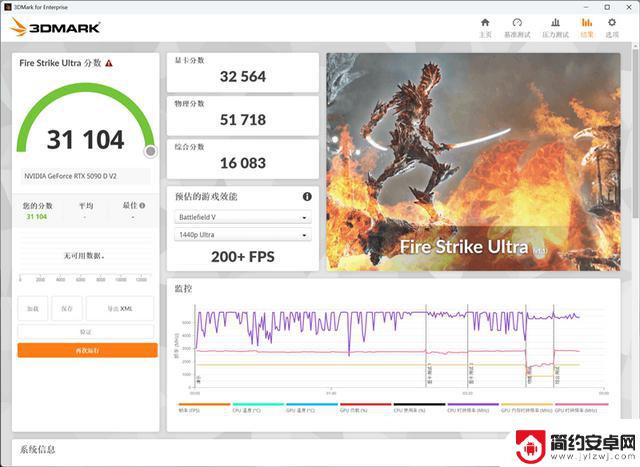
Task: Click the 平均 average score column
Action: [86, 210]
